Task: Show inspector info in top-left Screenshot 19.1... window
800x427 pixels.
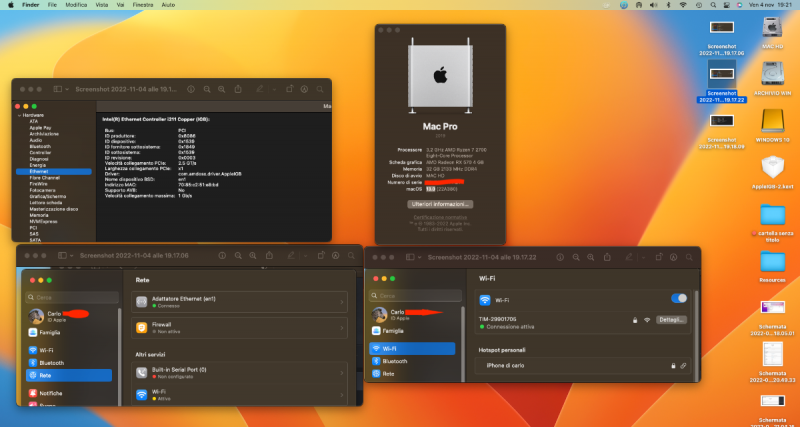Action: pyautogui.click(x=191, y=89)
